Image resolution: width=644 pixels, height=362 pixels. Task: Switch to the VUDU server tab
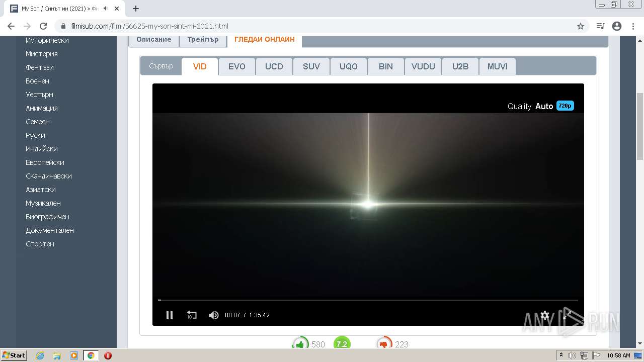(x=423, y=66)
